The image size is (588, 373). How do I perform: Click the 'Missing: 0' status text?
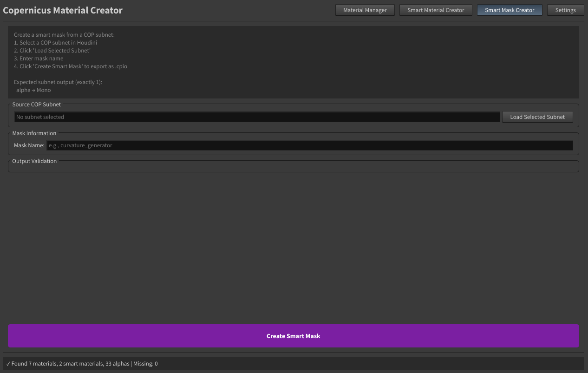pyautogui.click(x=145, y=364)
